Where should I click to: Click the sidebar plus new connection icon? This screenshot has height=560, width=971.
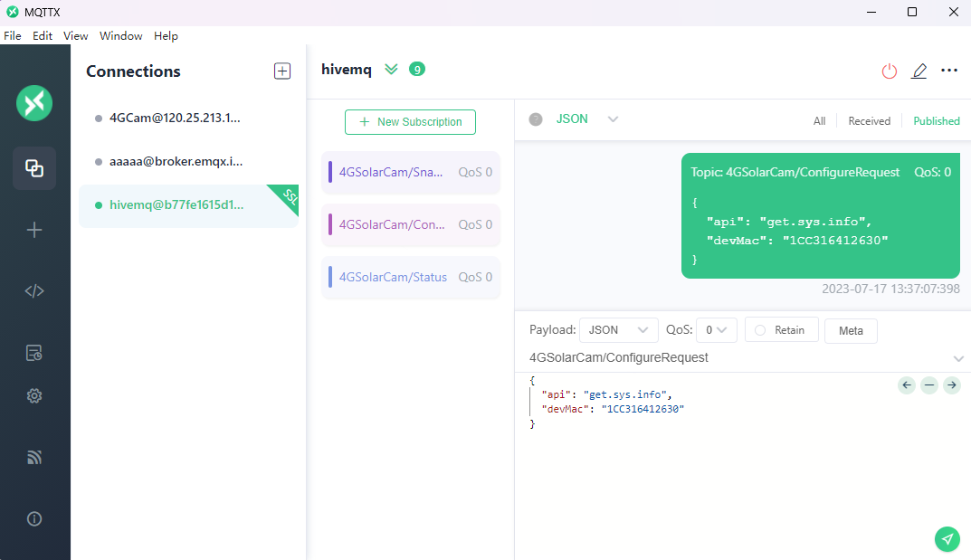34,230
